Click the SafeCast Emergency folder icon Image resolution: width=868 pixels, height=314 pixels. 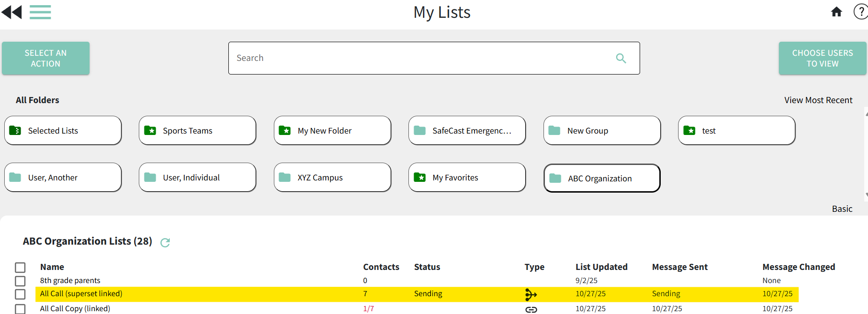(420, 130)
